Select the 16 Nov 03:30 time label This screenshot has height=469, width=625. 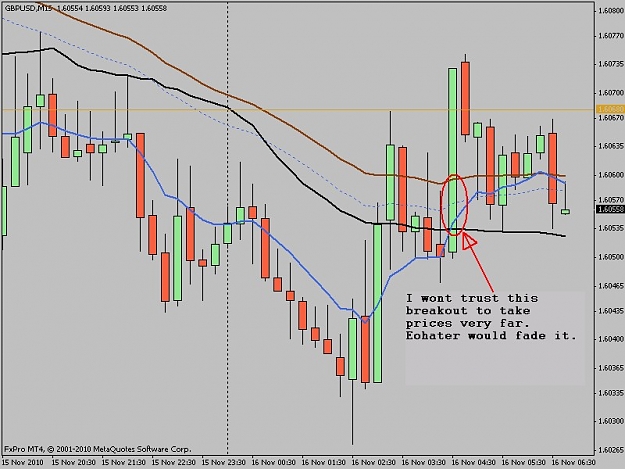tap(423, 462)
